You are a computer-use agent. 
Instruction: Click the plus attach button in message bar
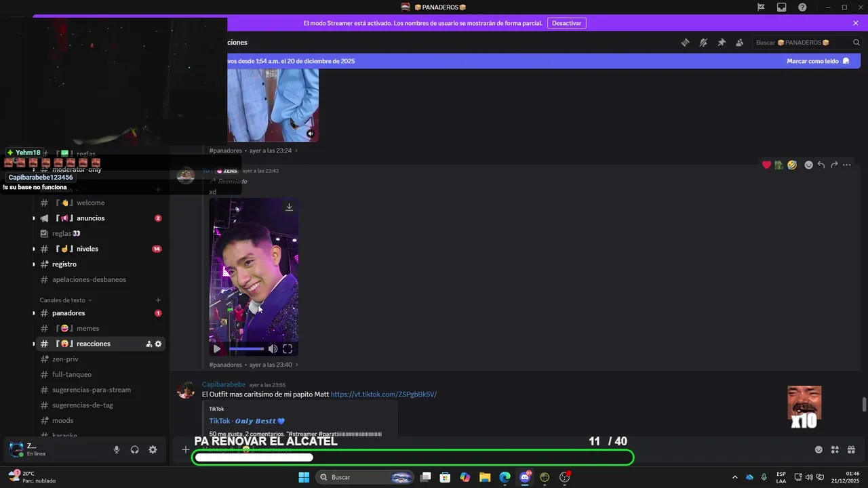(186, 449)
